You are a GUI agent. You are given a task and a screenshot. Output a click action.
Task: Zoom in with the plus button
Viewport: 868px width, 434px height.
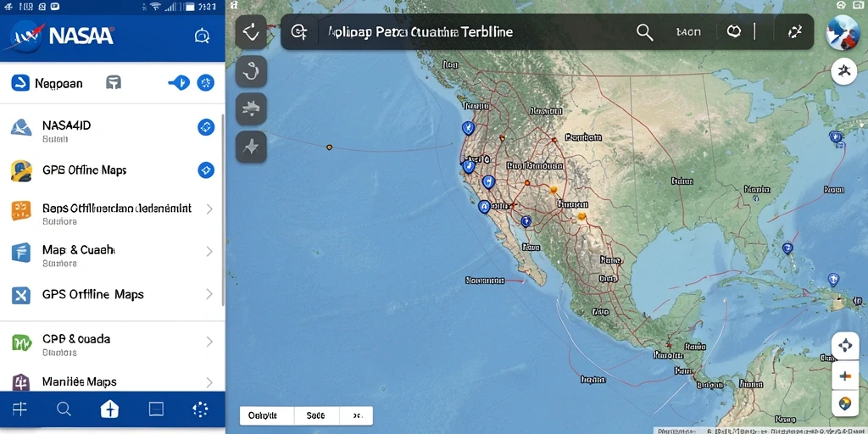(x=845, y=376)
